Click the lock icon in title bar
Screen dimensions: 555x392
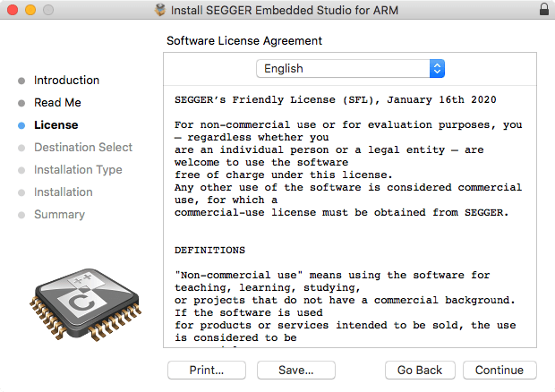pos(544,10)
